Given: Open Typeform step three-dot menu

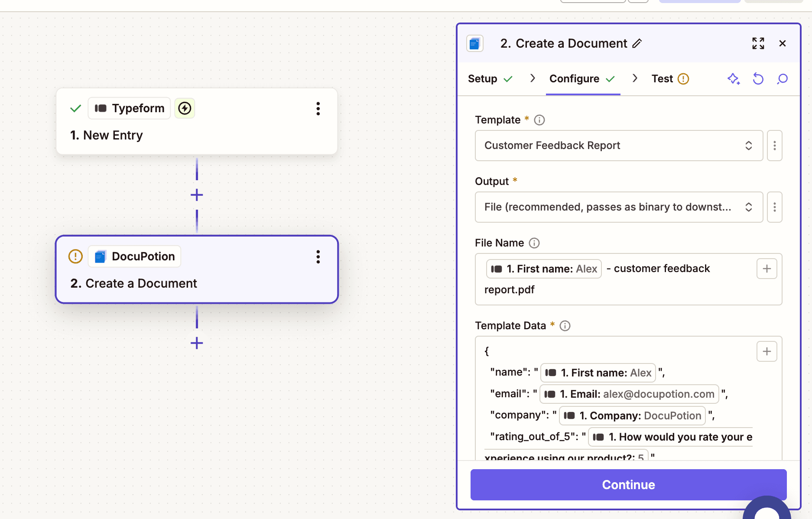Looking at the screenshot, I should pos(318,109).
